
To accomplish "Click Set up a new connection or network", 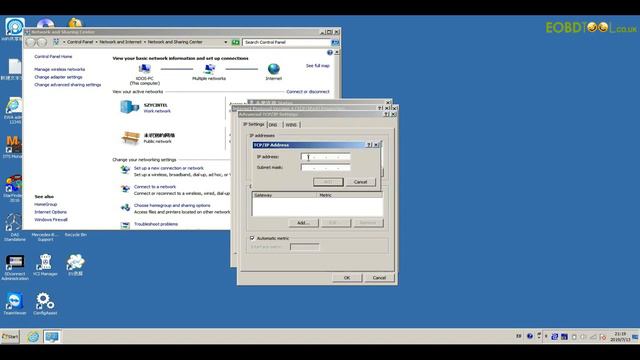I will (x=169, y=168).
